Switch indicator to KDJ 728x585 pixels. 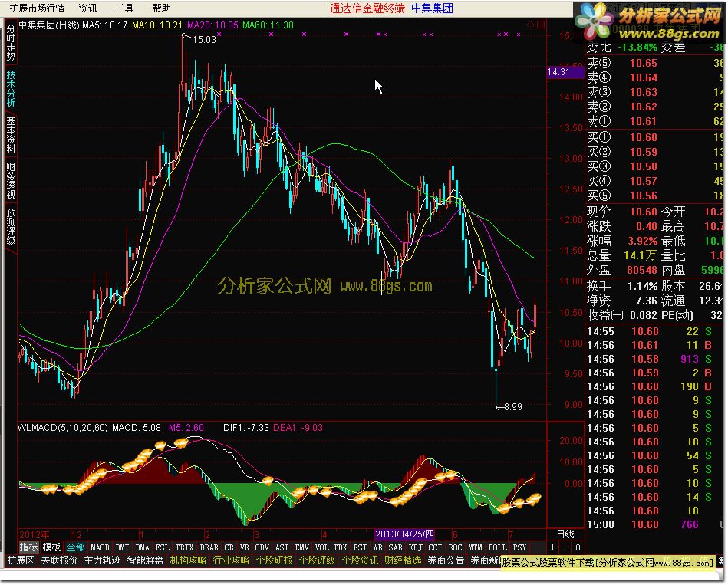pyautogui.click(x=416, y=547)
